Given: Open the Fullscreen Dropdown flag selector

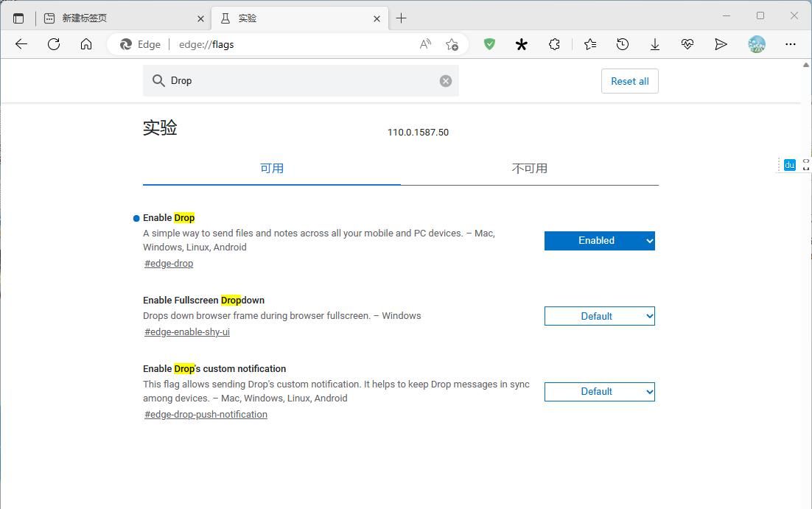Looking at the screenshot, I should pos(599,316).
